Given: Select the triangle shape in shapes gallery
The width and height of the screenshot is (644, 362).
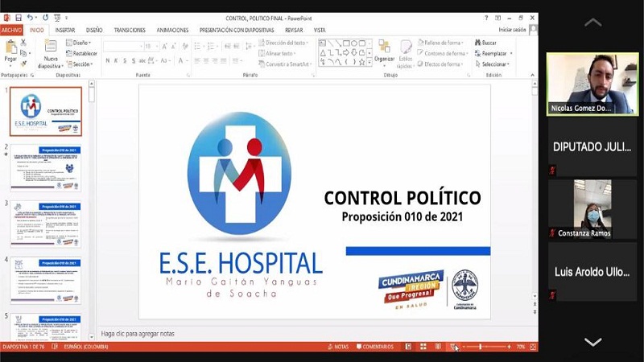Looking at the screenshot, I should point(323,52).
